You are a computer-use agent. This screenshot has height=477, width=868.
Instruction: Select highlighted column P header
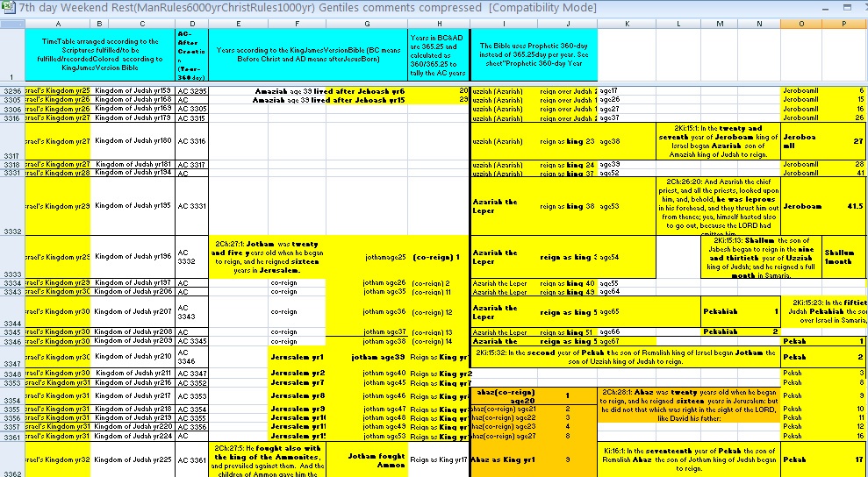[843, 24]
